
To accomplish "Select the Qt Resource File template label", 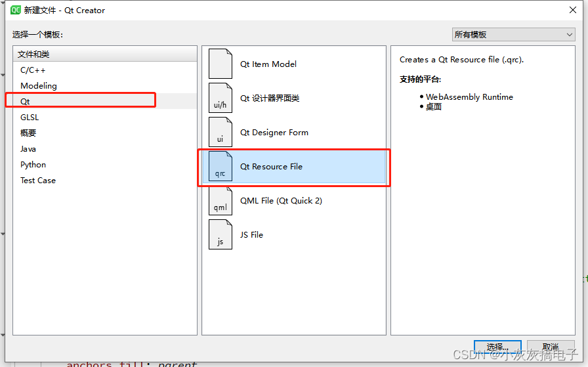I will pyautogui.click(x=271, y=167).
